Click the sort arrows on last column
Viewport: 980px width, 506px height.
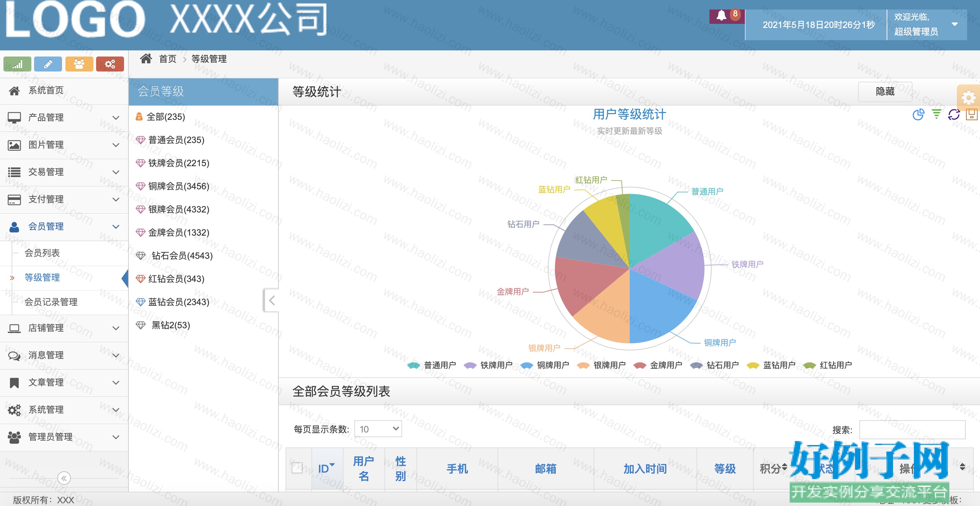point(963,467)
